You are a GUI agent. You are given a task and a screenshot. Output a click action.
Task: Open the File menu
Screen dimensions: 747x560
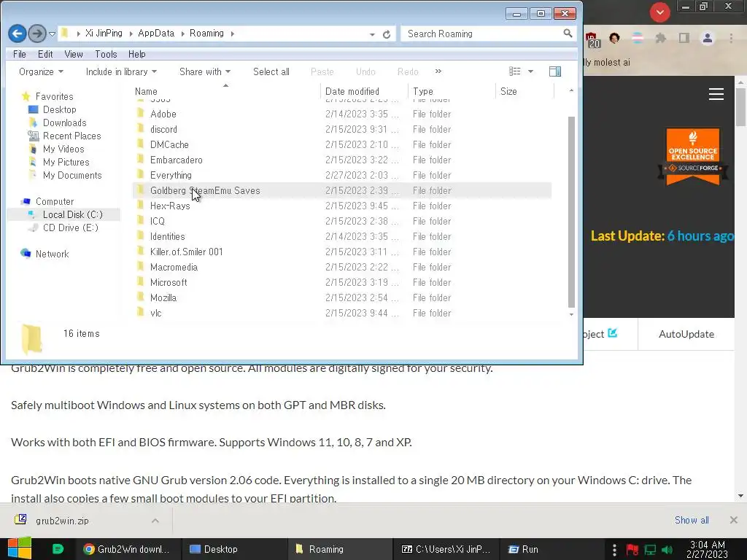[20, 54]
